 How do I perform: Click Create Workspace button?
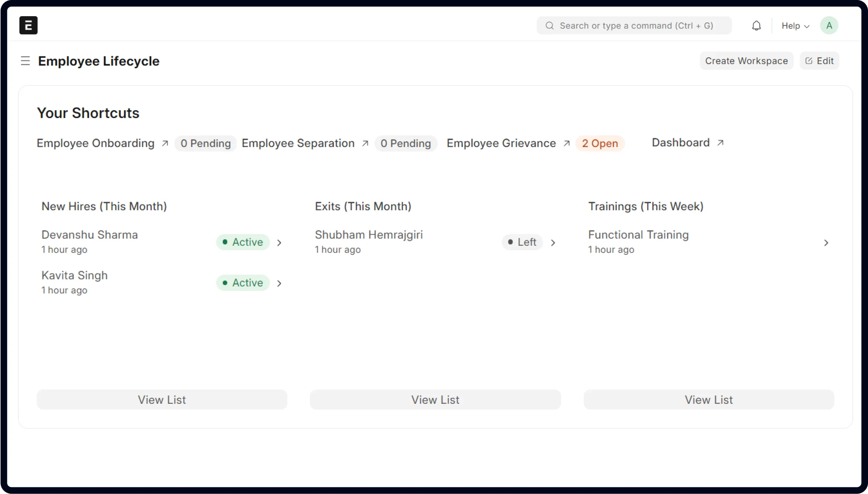746,61
